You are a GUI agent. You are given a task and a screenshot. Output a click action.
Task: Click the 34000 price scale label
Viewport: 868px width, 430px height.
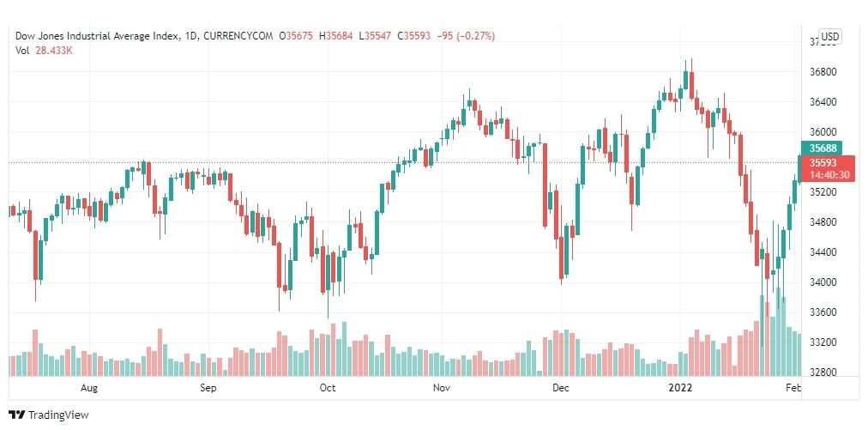tap(823, 282)
